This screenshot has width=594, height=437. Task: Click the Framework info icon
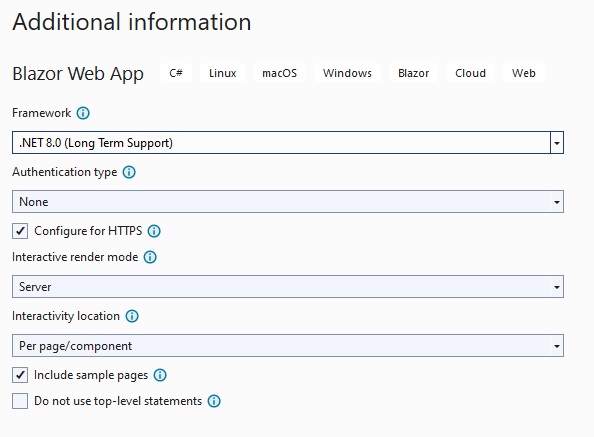[83, 113]
